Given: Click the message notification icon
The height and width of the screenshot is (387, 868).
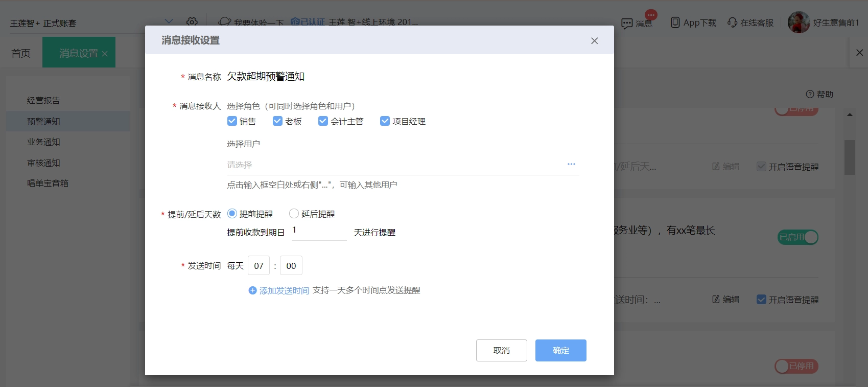Looking at the screenshot, I should pyautogui.click(x=627, y=24).
